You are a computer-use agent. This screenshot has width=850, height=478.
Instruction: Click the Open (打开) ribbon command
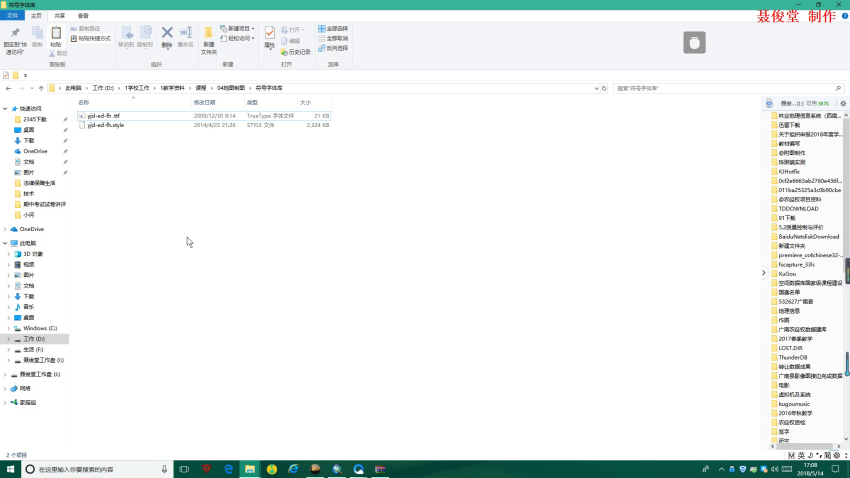tap(293, 30)
